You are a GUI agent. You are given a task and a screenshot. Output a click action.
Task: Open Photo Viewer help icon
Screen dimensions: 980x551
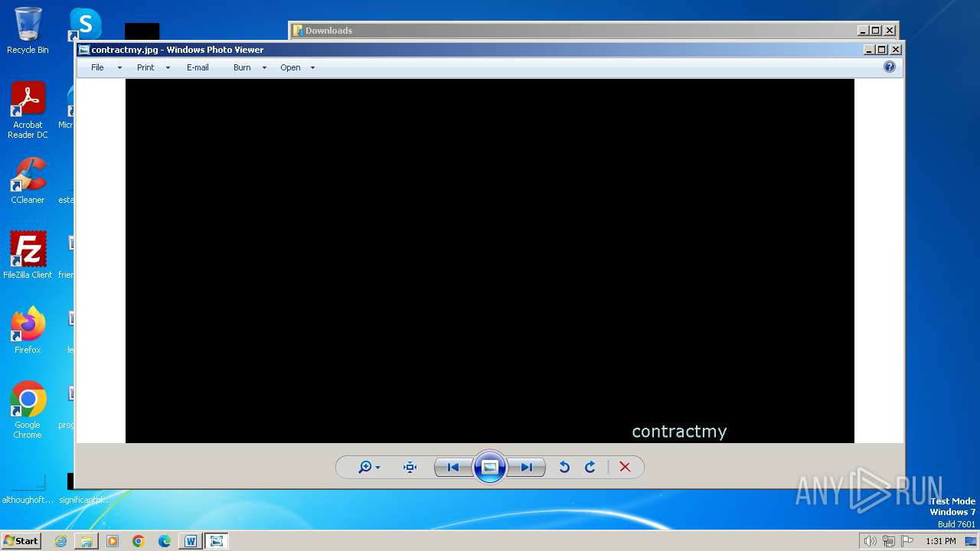tap(890, 67)
